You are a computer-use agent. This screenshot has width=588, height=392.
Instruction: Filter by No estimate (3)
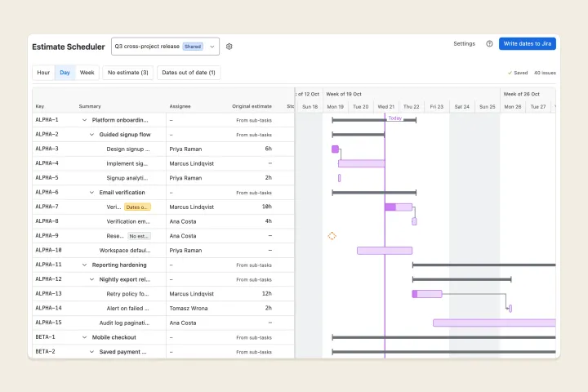click(x=128, y=73)
